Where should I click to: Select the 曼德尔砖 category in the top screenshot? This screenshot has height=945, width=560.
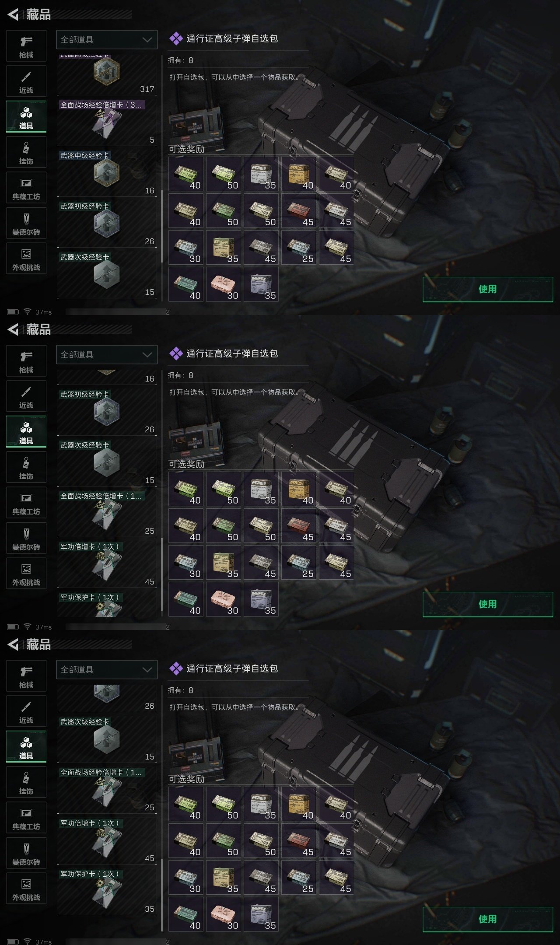click(26, 223)
